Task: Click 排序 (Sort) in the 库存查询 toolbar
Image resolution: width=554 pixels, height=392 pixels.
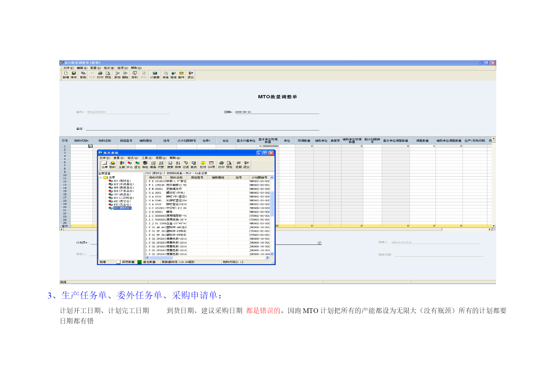Action: click(x=178, y=165)
